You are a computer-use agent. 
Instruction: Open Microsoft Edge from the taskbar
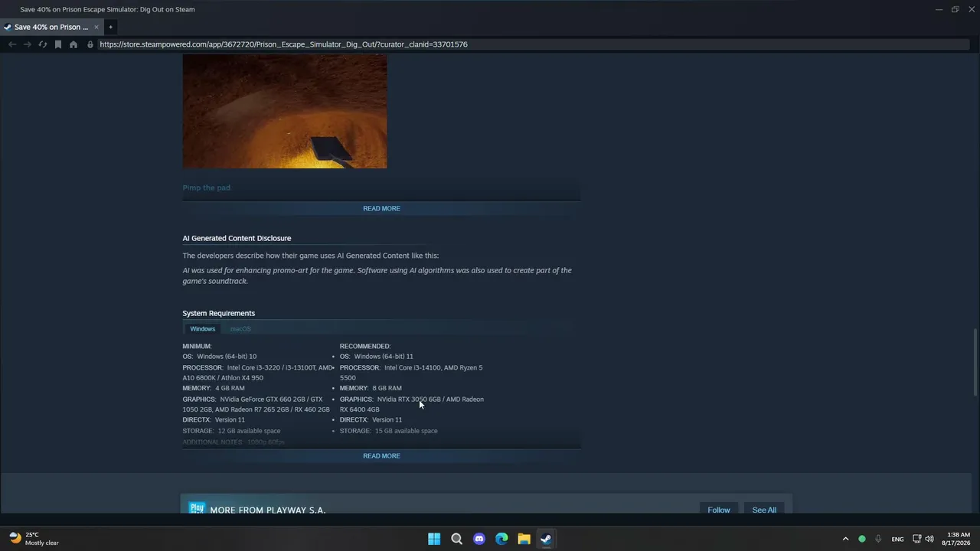tap(501, 539)
